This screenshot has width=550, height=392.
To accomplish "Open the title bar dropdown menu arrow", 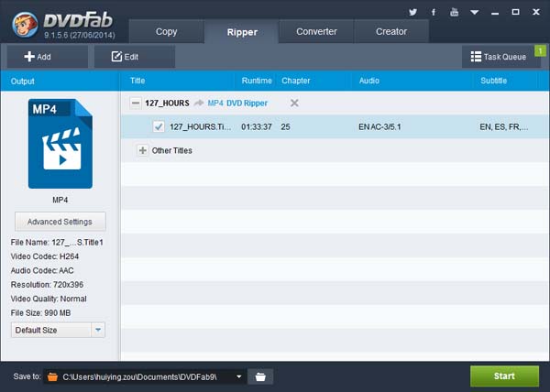I will (475, 13).
